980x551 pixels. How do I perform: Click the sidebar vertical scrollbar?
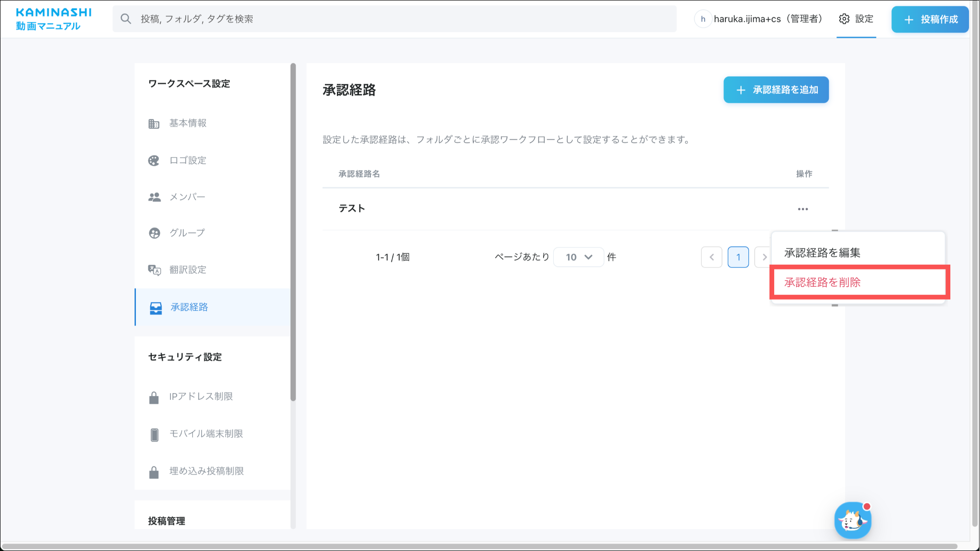[293, 232]
